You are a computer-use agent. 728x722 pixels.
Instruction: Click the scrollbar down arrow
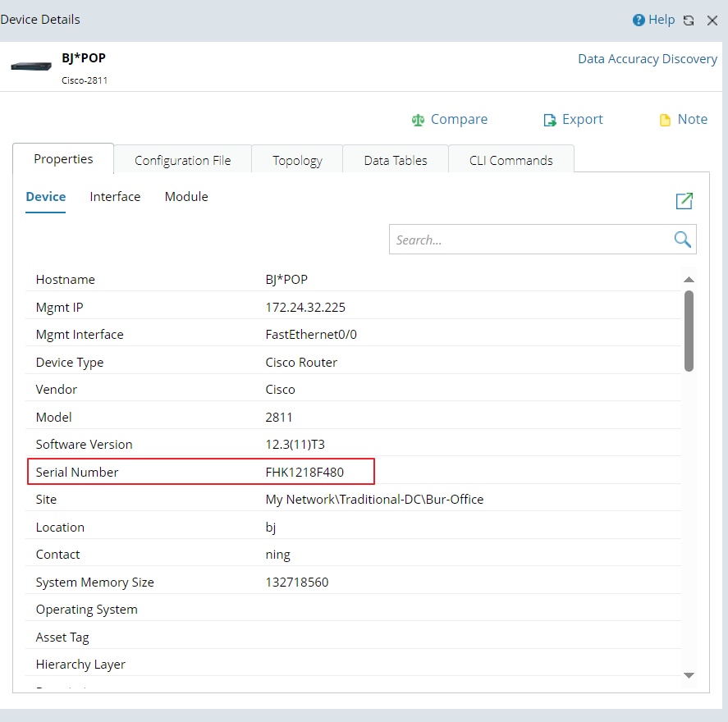tap(689, 674)
